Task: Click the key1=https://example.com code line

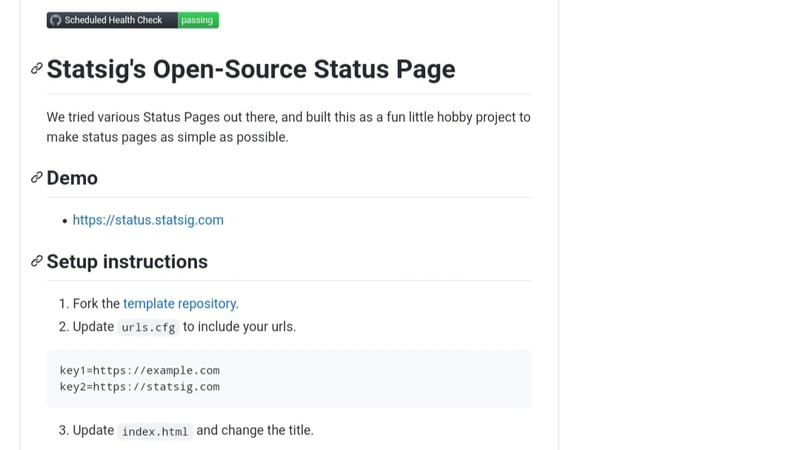Action: 140,370
